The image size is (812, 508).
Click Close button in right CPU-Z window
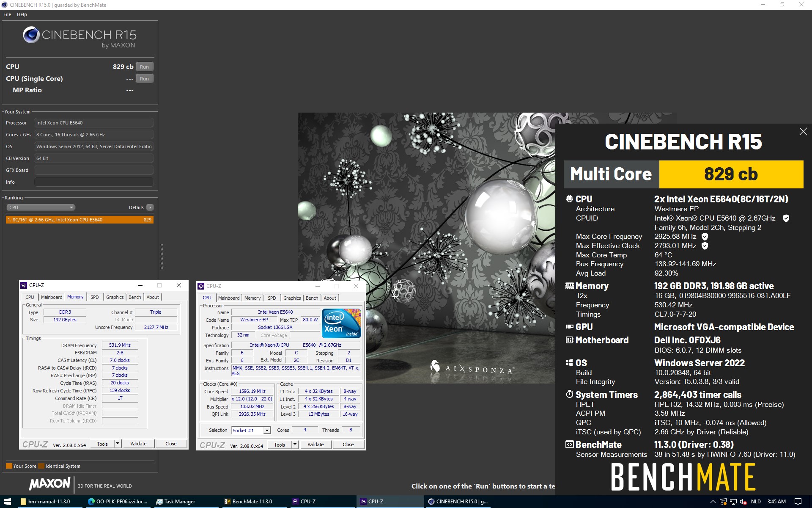click(x=348, y=444)
